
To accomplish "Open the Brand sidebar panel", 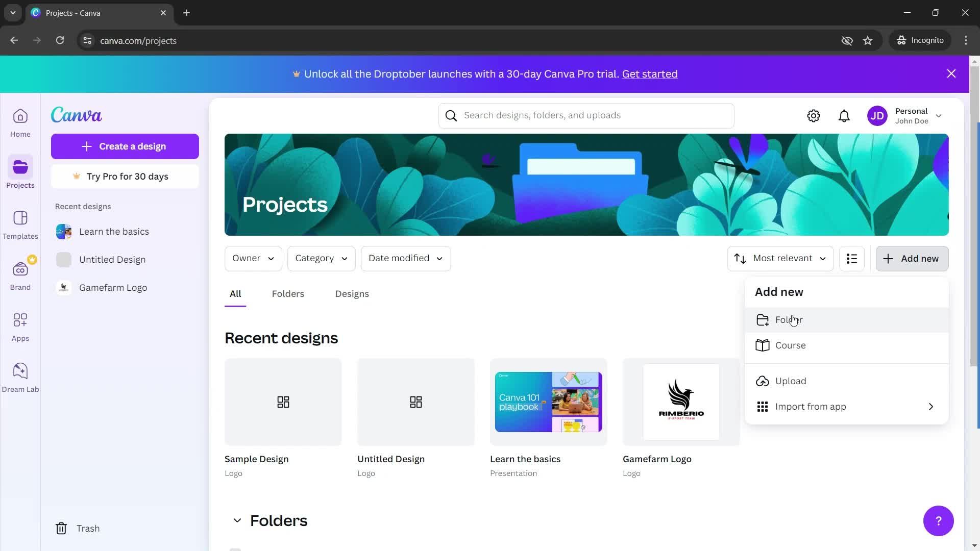I will (19, 275).
